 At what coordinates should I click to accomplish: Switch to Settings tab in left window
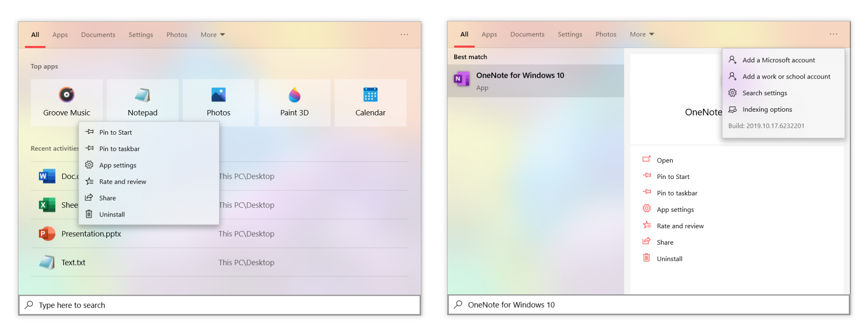(141, 35)
